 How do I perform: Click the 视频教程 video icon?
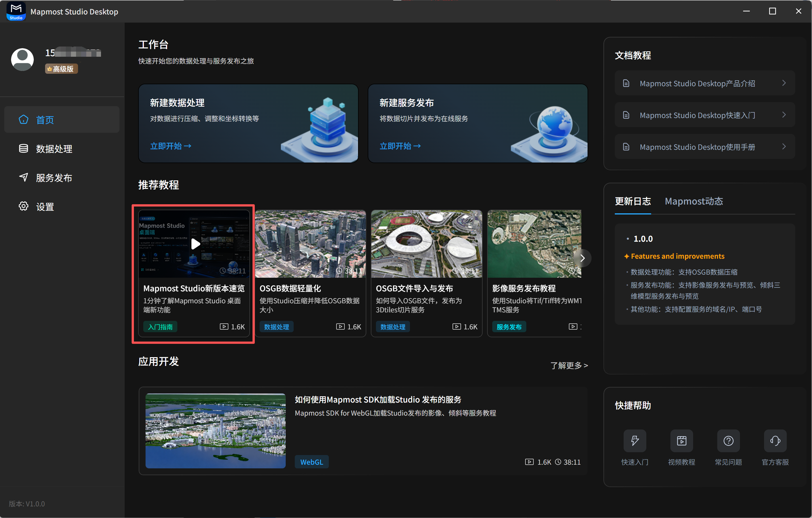[x=681, y=441]
